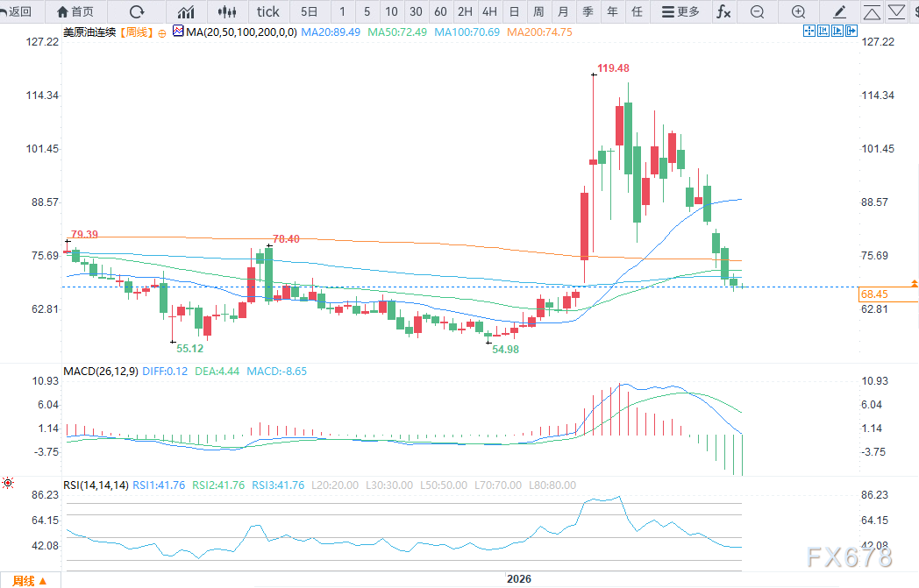
Task: Go to 首页 home page
Action: tap(75, 11)
